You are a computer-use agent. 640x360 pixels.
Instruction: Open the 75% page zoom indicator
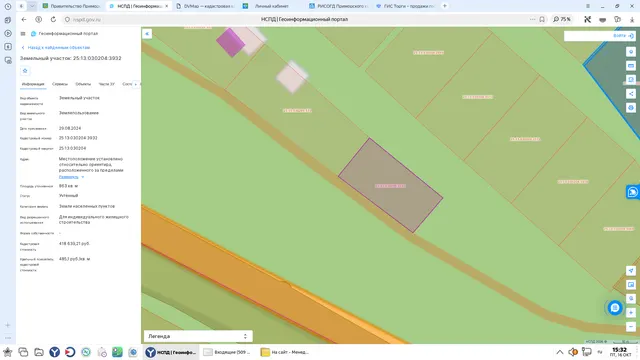(562, 19)
